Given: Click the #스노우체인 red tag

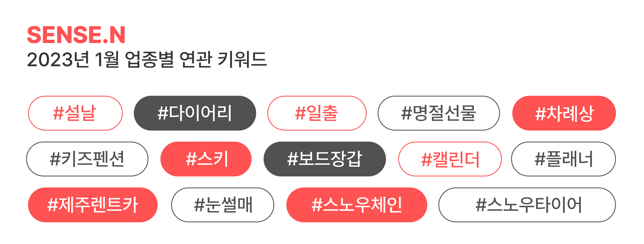Looking at the screenshot, I should tap(357, 205).
